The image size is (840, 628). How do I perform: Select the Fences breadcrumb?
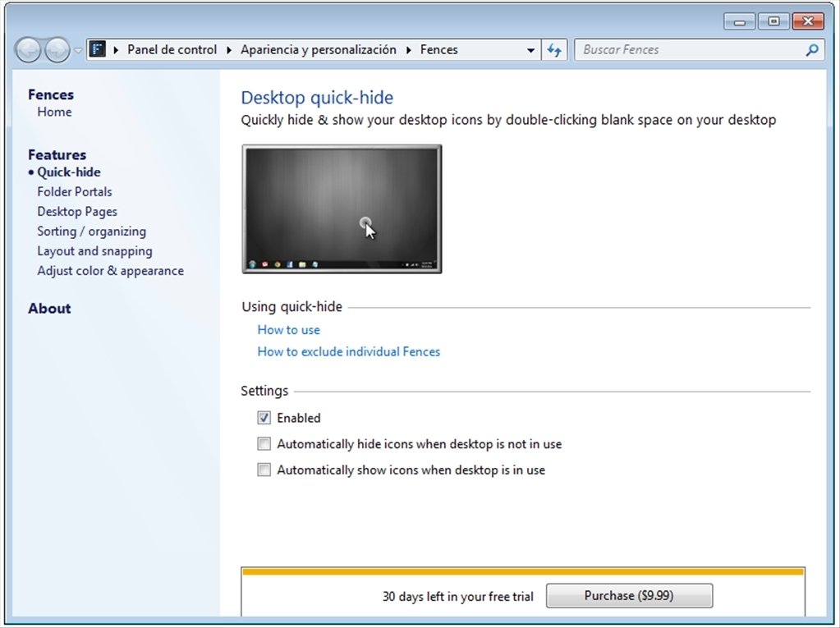(438, 50)
